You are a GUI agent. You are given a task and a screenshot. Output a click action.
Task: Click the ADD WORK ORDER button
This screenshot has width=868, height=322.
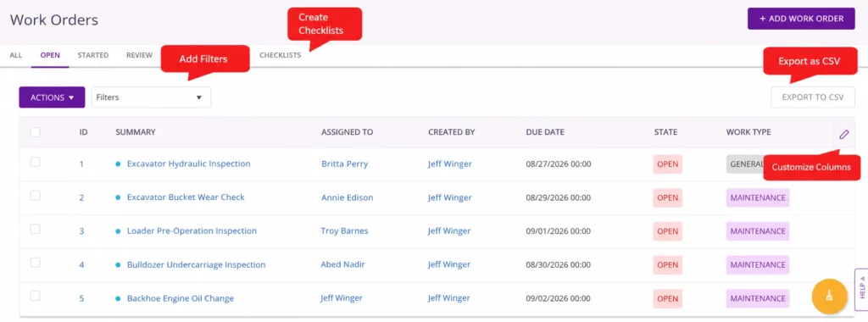pyautogui.click(x=801, y=19)
